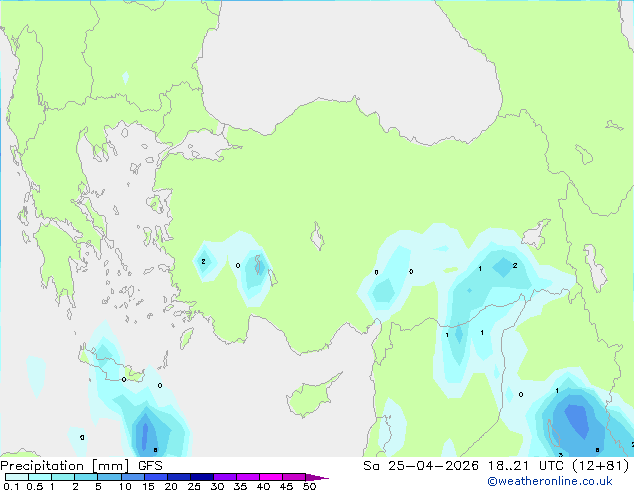This screenshot has height=490, width=634.
Task: Open the weatheronline.co.uk link
Action: point(550,481)
